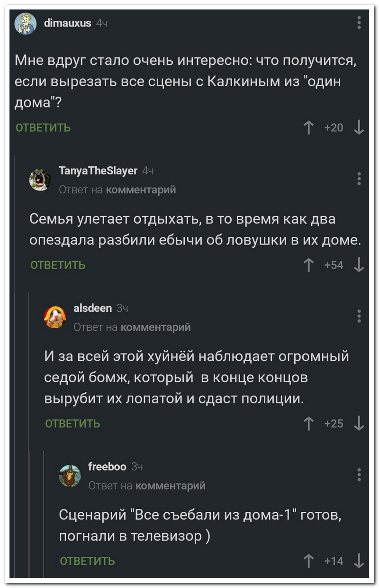This screenshot has width=379, height=588.
Task: Open freeboo's avatar picture
Action: pos(70,475)
